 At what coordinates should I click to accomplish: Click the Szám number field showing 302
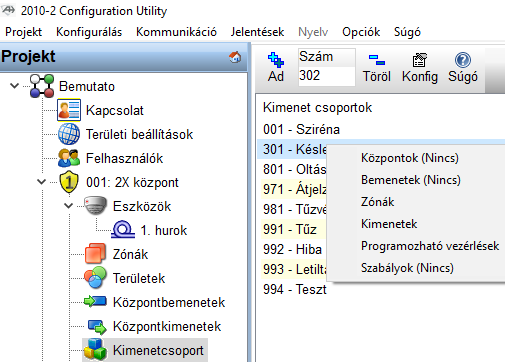(x=326, y=76)
